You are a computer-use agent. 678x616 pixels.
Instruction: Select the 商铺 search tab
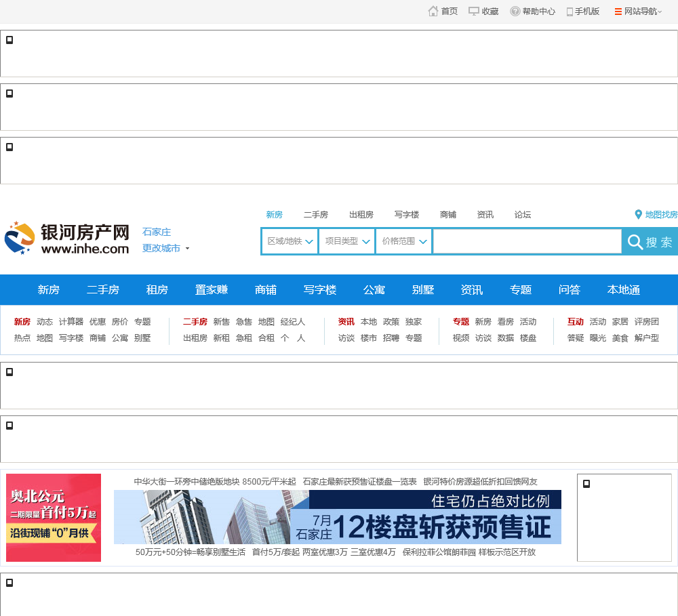point(448,214)
